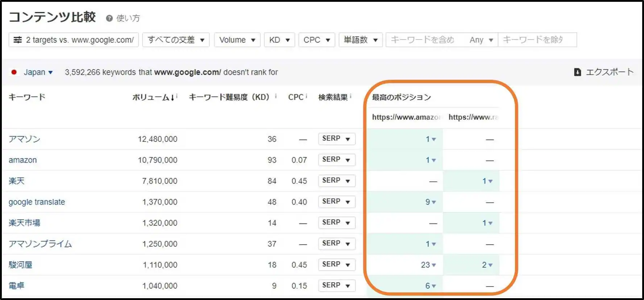Expand position 1 for アマゾンプライム row
The image size is (644, 300).
click(x=431, y=244)
